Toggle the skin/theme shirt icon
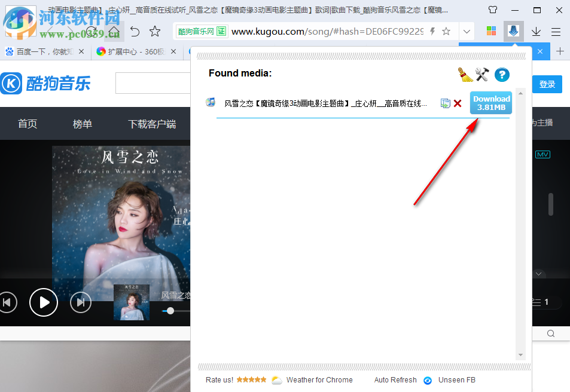Screen dimensions: 570x392 point(492,10)
